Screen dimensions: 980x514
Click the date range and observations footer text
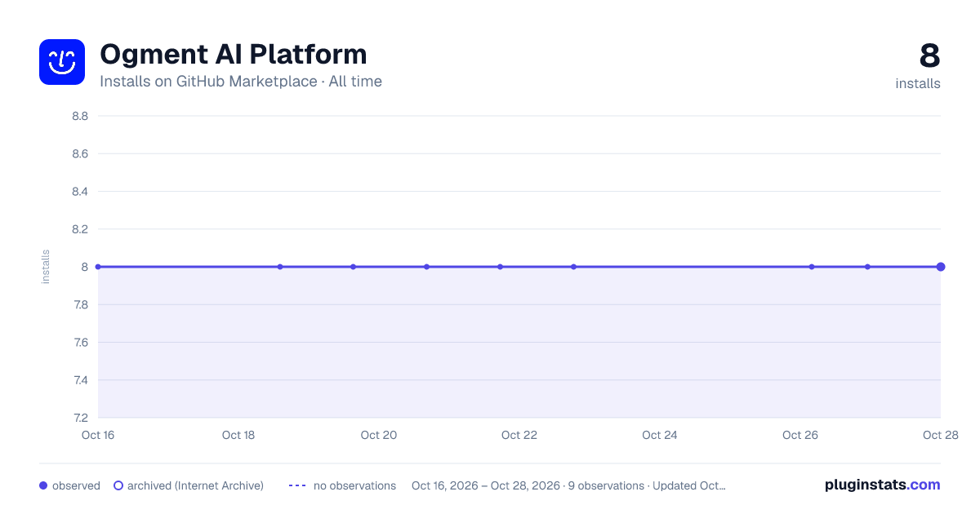(x=568, y=485)
